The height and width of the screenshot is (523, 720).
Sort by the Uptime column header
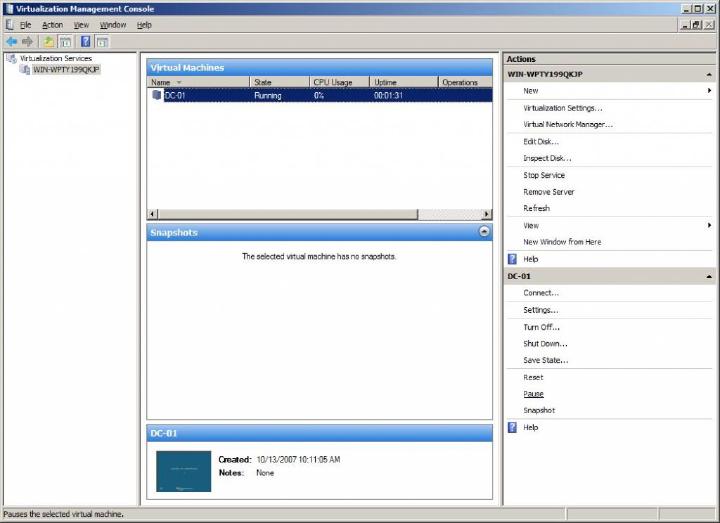coord(404,82)
